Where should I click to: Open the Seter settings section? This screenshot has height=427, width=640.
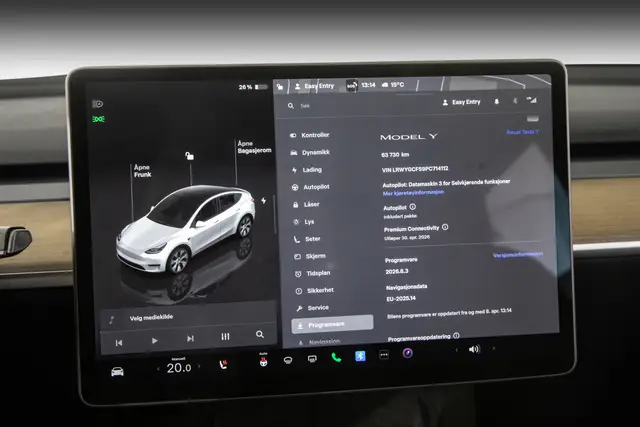tap(307, 239)
